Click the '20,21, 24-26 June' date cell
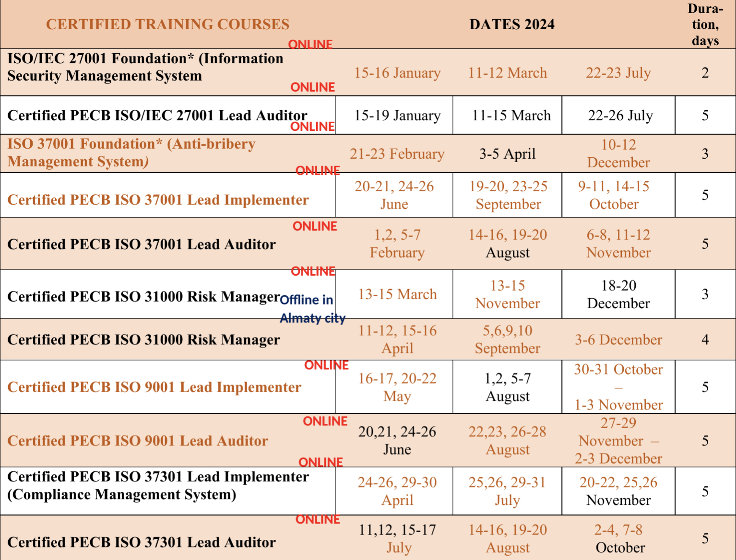Image resolution: width=736 pixels, height=560 pixels. 397,441
